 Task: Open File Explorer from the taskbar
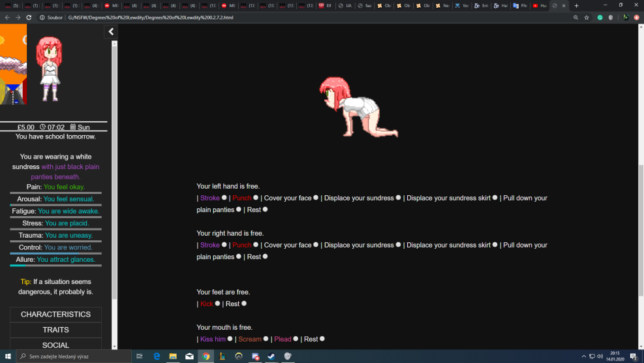click(x=173, y=356)
